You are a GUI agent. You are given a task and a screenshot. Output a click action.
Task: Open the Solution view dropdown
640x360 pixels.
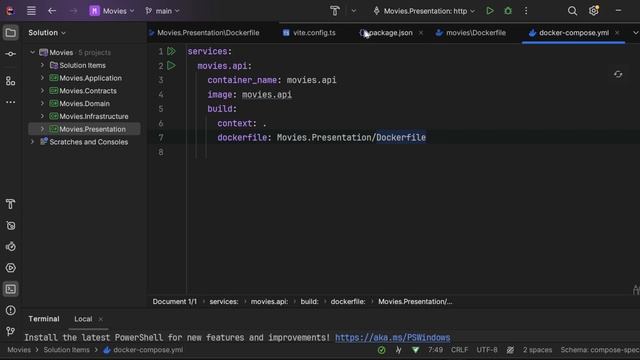pyautogui.click(x=47, y=33)
